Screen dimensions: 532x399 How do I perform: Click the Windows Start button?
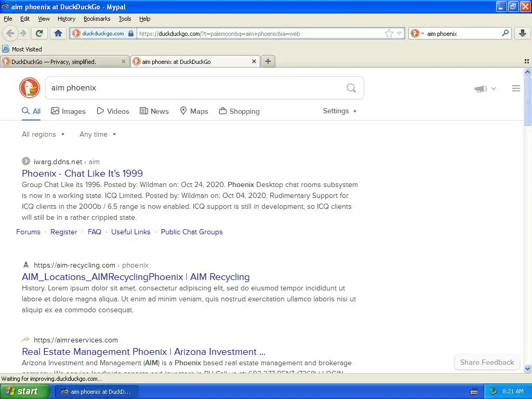tap(24, 392)
